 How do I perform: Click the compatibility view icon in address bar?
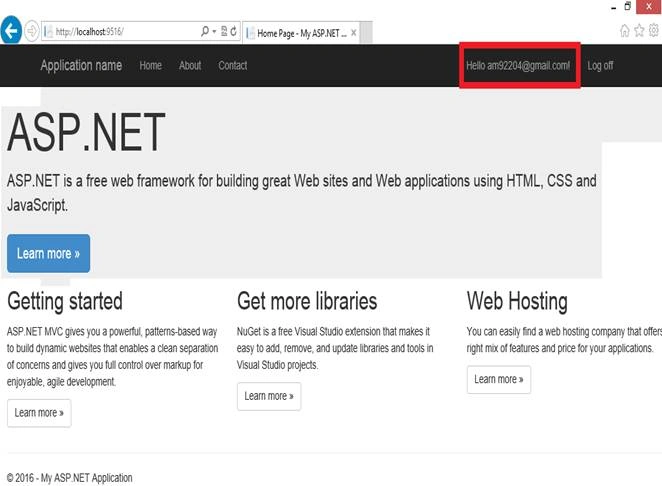(224, 31)
